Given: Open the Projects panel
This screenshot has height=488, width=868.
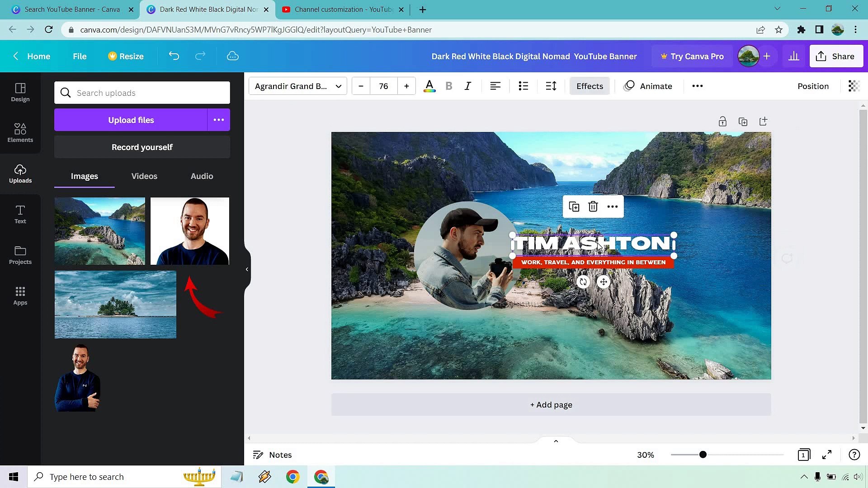Looking at the screenshot, I should [20, 255].
